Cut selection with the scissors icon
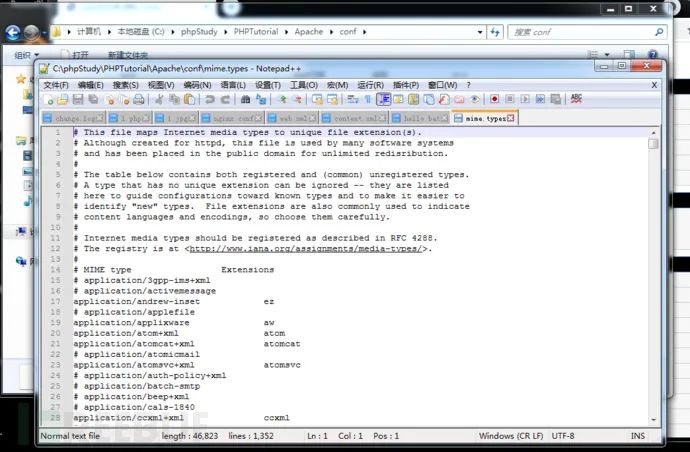 (x=159, y=99)
